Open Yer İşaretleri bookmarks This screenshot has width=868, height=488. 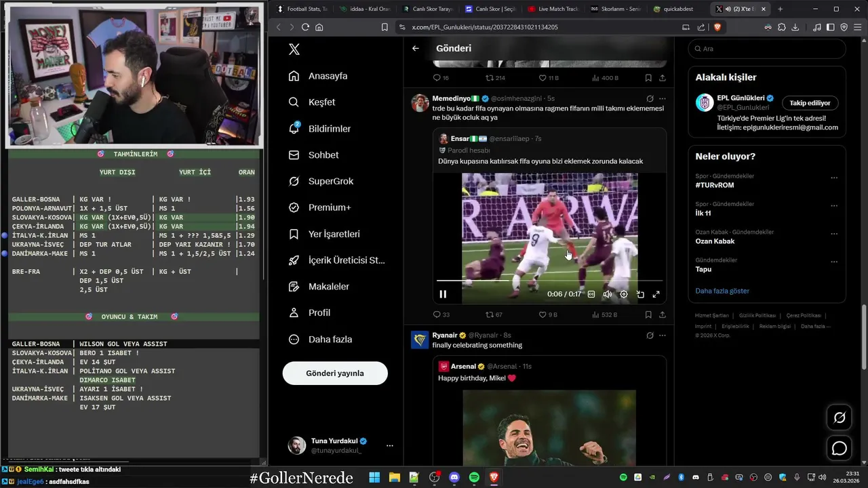coord(324,234)
